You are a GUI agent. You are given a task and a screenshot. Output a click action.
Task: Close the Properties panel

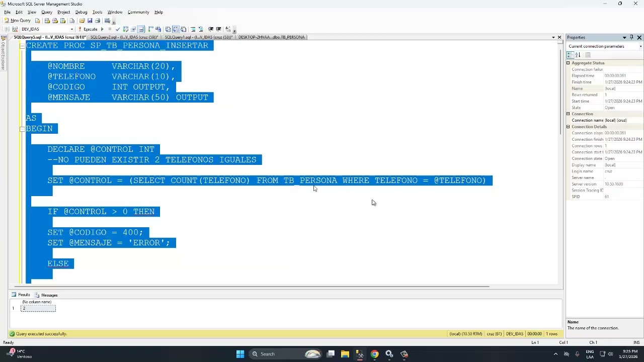click(639, 38)
